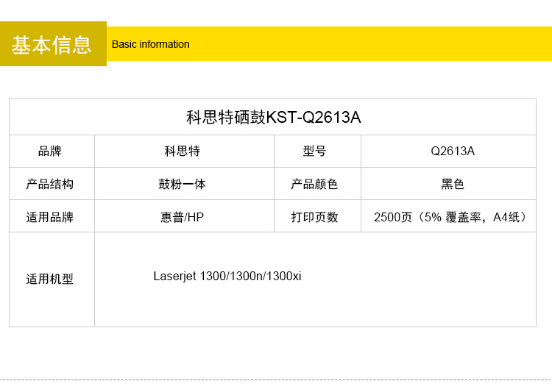Image resolution: width=552 pixels, height=392 pixels.
Task: Click the 品牌 label in first row
Action: click(x=50, y=152)
